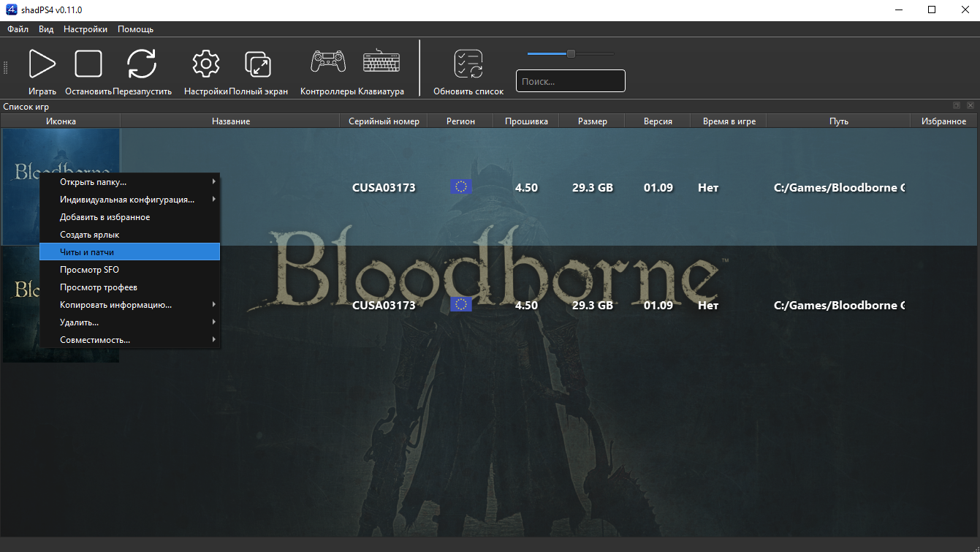This screenshot has height=552, width=980.
Task: Toggle Full screen (Полный экран) icon
Action: click(258, 64)
